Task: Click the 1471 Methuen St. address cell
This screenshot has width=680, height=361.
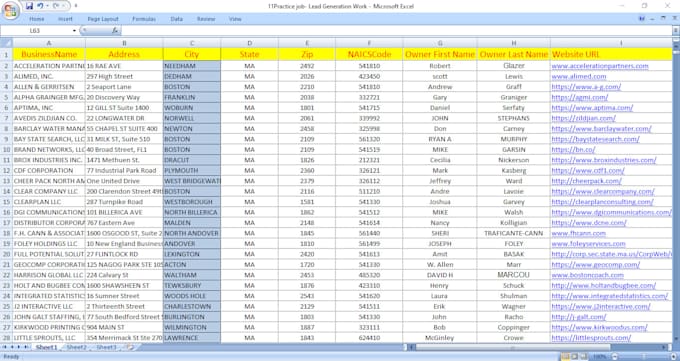Action: (x=124, y=160)
